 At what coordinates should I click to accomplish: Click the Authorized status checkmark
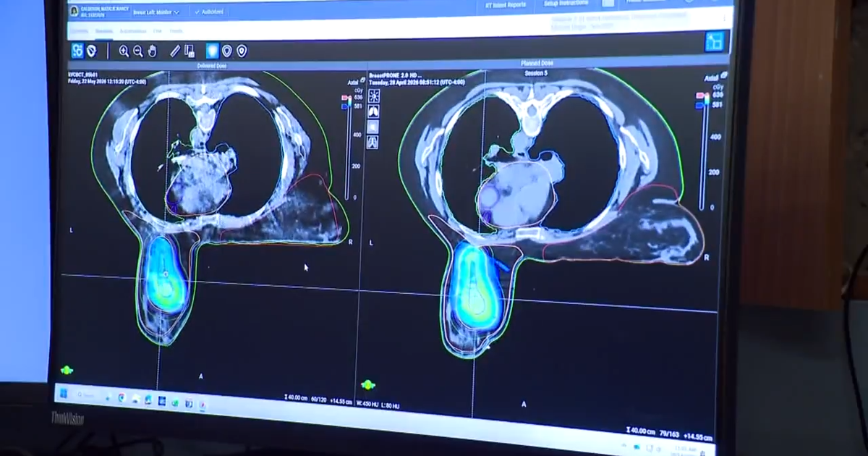197,12
